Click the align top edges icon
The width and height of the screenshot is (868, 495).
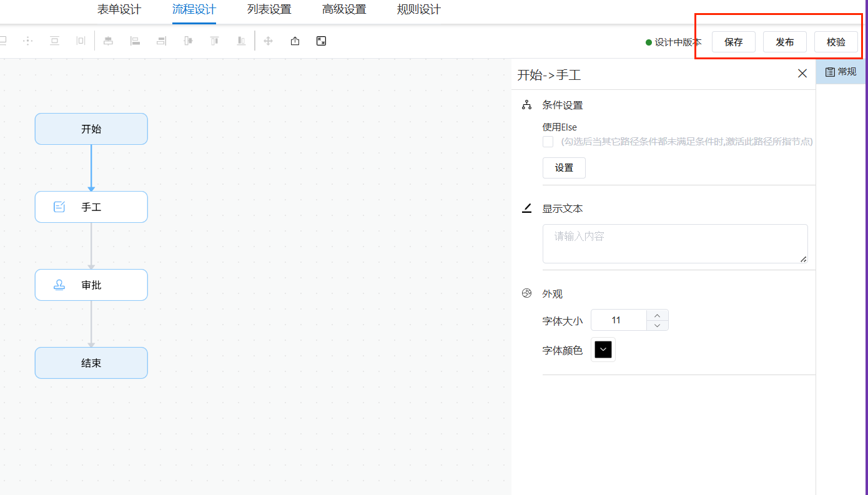(x=215, y=41)
